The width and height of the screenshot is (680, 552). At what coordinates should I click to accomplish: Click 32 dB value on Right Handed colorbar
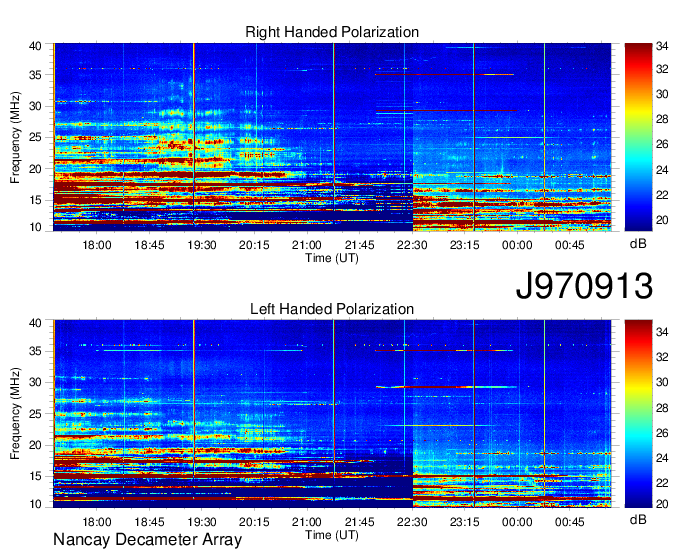662,69
